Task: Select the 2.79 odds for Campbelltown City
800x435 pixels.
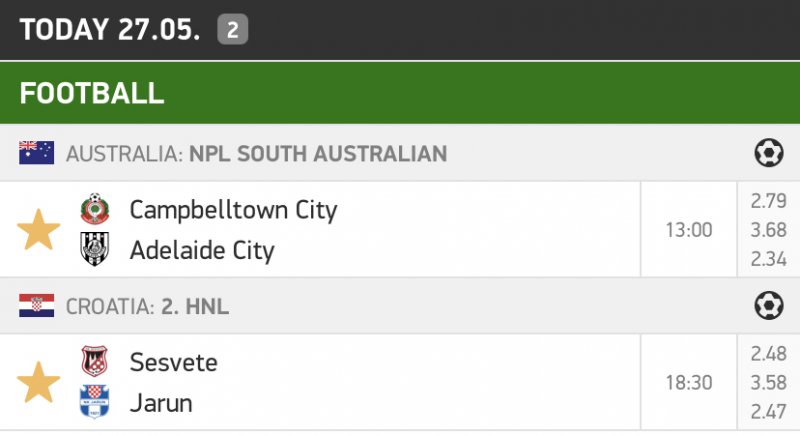Action: point(768,201)
